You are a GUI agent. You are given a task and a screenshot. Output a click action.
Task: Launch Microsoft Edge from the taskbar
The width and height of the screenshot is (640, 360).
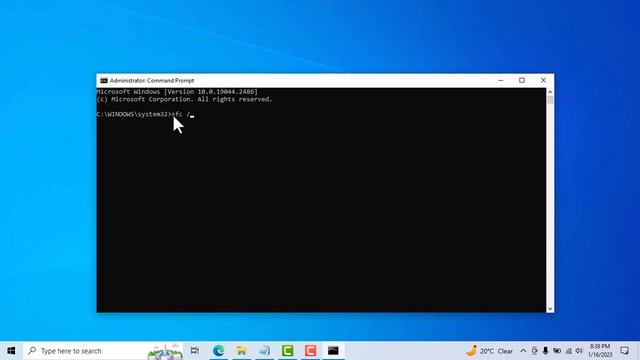coord(218,351)
